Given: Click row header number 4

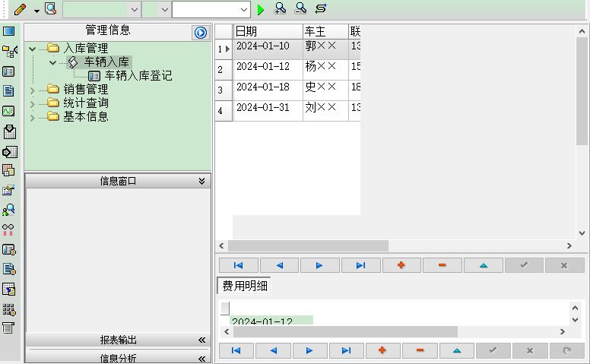Looking at the screenshot, I should pyautogui.click(x=224, y=110).
